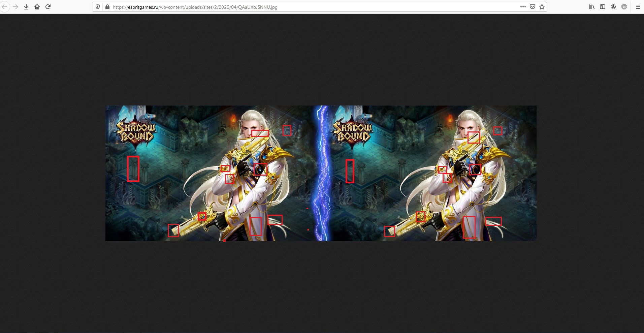644x333 pixels.
Task: Go back to the previous page
Action: pyautogui.click(x=4, y=7)
